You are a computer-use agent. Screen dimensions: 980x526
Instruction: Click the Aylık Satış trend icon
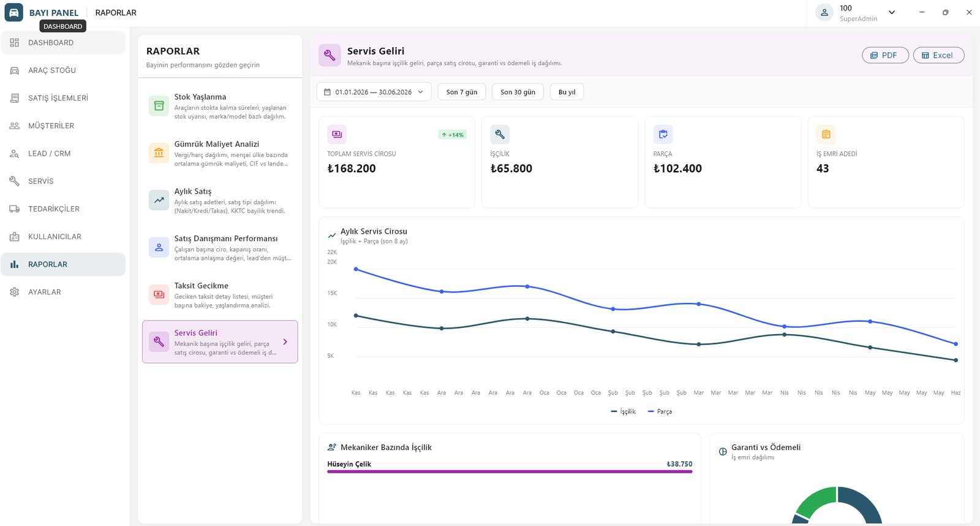tap(159, 200)
